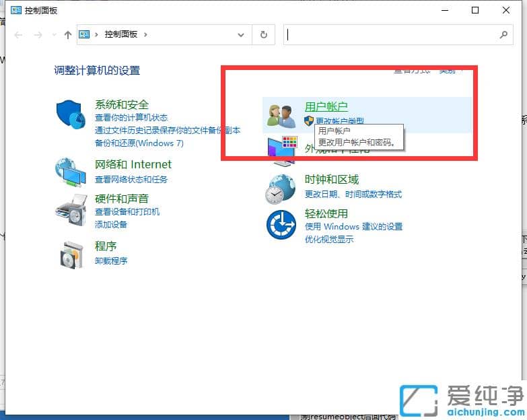Open the Programs disc icon
Screen dimensions: 527x420
click(x=71, y=255)
